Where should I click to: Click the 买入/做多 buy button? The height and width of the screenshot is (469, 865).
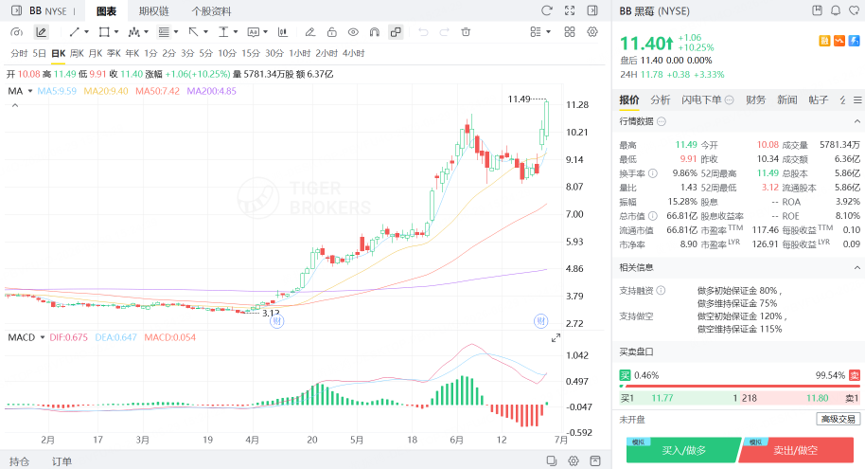683,450
